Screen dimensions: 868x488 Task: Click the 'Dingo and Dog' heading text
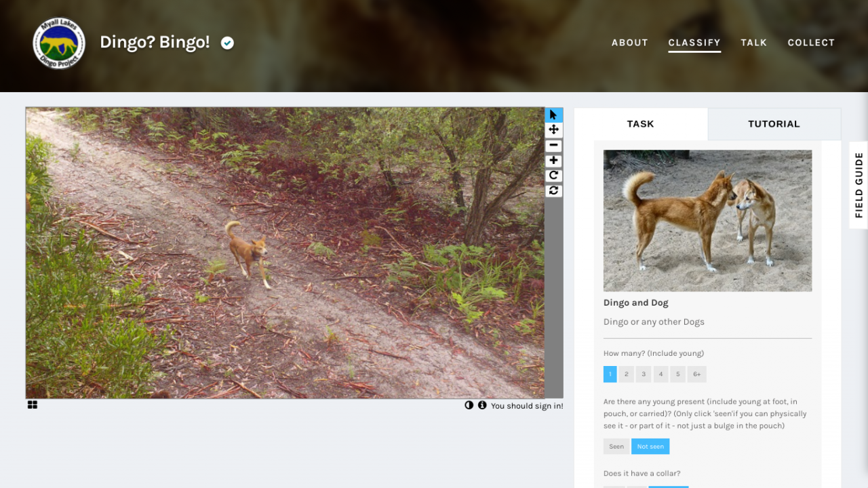click(x=636, y=303)
